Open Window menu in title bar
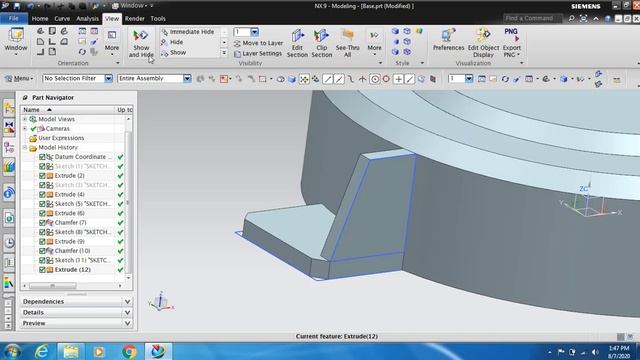The image size is (640, 360). pos(132,6)
